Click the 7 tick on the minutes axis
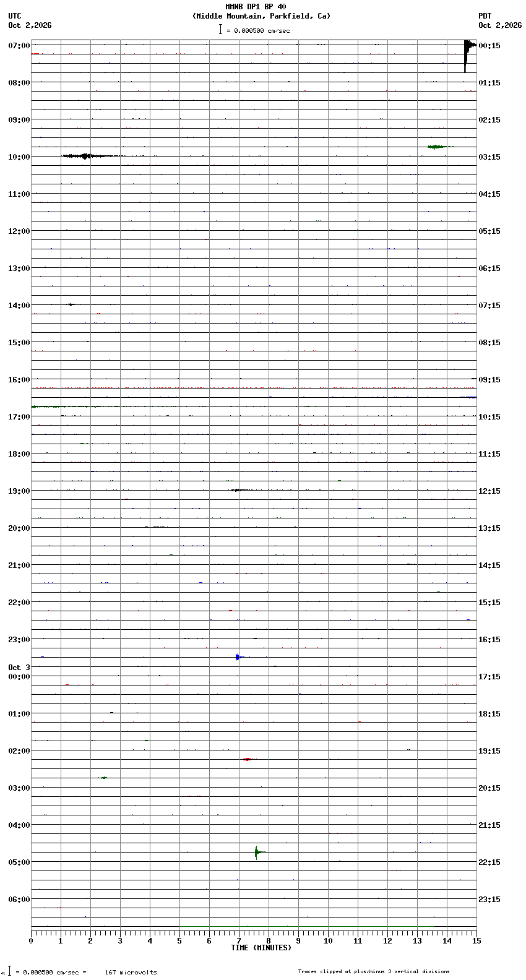 (239, 941)
